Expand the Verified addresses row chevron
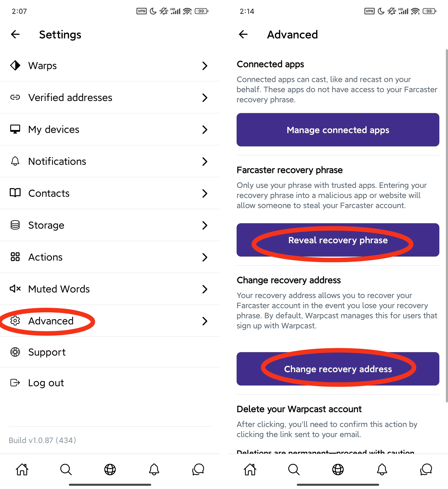The image size is (448, 489). (205, 97)
